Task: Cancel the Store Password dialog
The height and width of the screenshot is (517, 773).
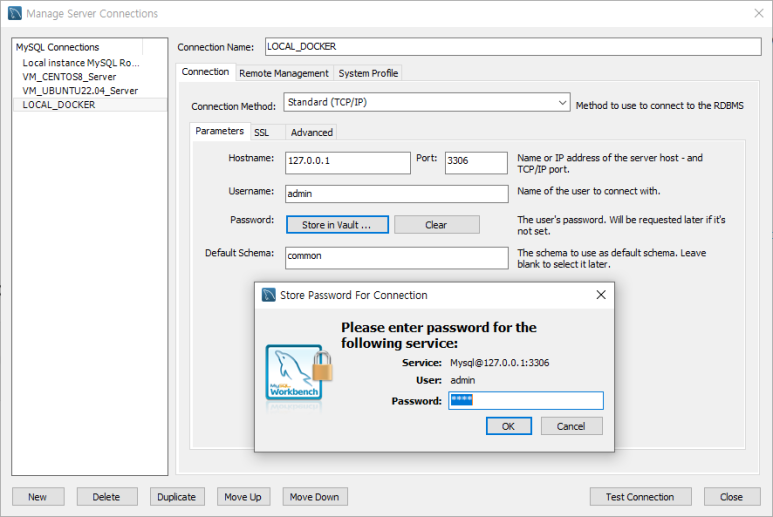Action: coord(571,426)
